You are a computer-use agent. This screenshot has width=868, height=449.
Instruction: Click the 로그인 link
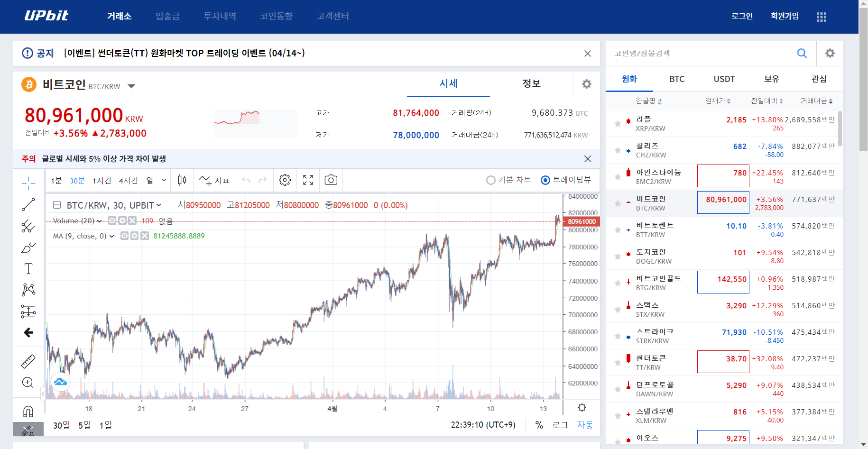tap(742, 16)
